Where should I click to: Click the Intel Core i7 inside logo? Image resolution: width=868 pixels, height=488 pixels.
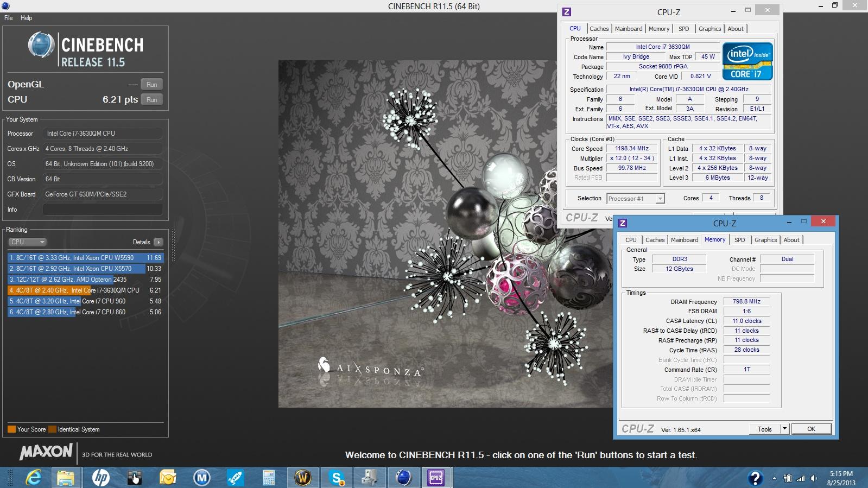pos(747,61)
